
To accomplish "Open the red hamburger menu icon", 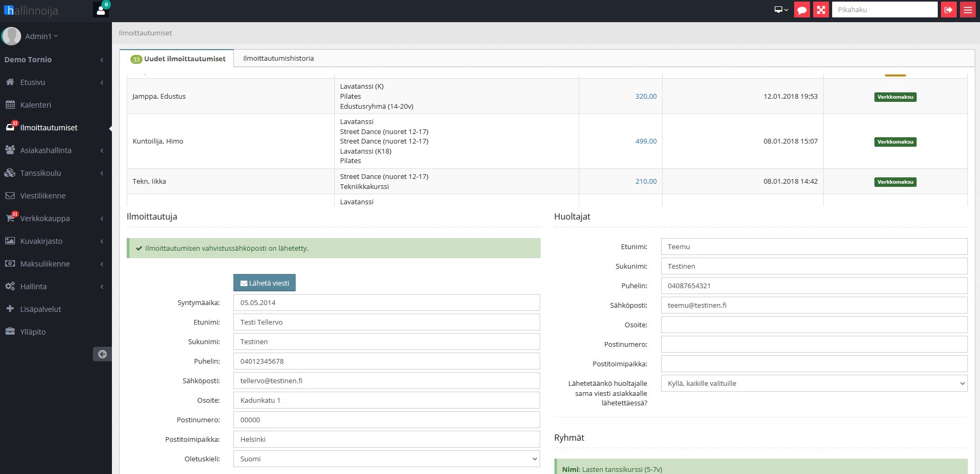I will click(967, 10).
